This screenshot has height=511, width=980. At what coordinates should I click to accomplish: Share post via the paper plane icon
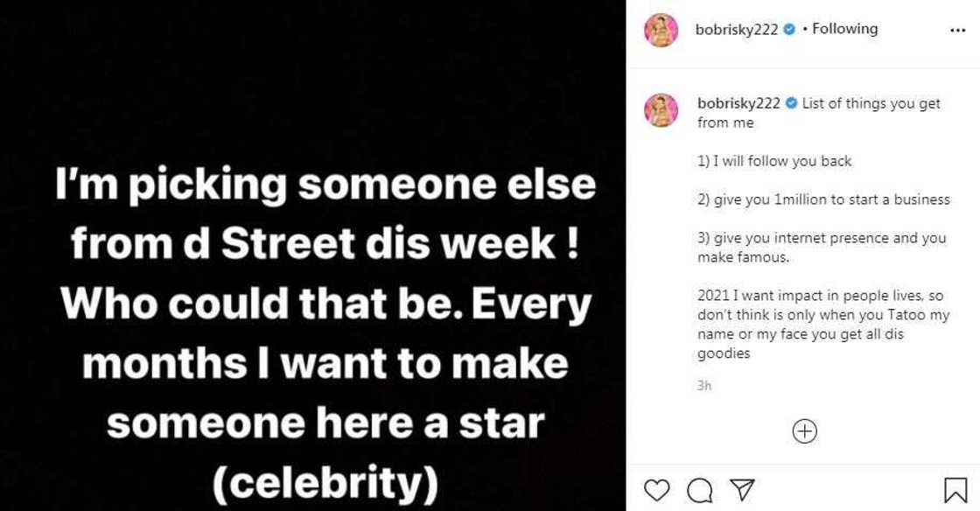pyautogui.click(x=741, y=489)
